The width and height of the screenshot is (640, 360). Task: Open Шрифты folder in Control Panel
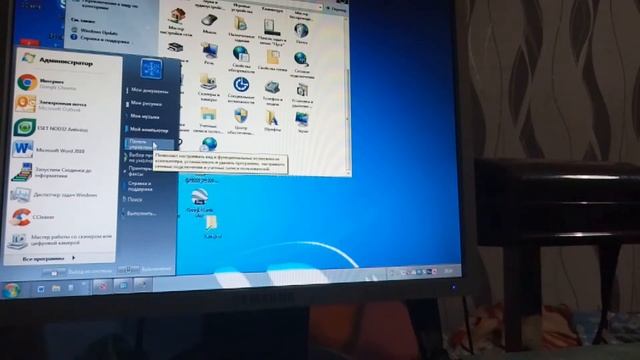[272, 120]
